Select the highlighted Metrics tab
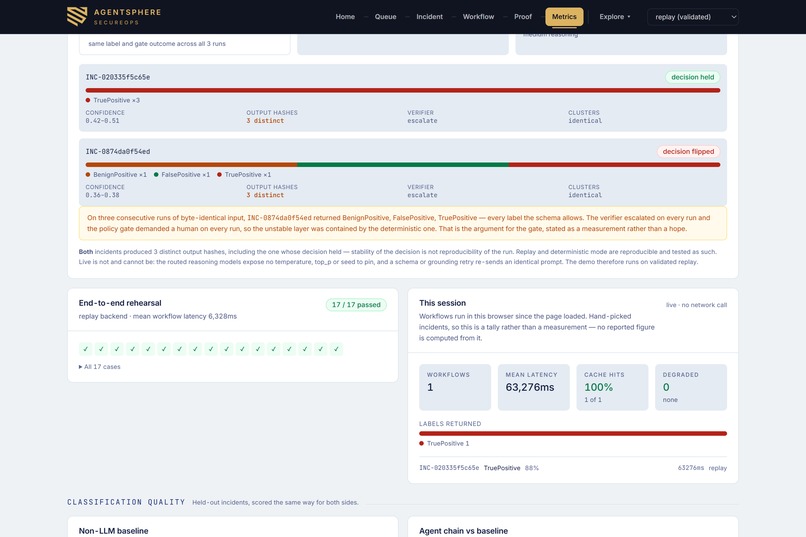806x537 pixels. [x=564, y=17]
